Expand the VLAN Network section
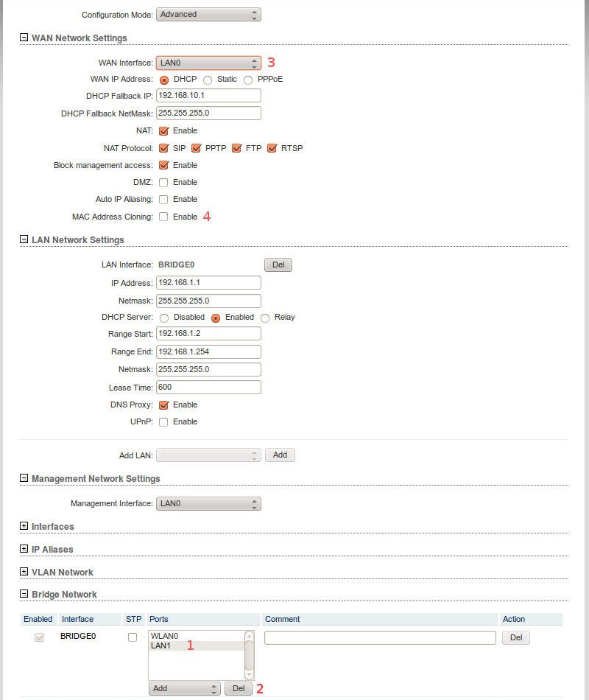This screenshot has height=700, width=589. [24, 572]
